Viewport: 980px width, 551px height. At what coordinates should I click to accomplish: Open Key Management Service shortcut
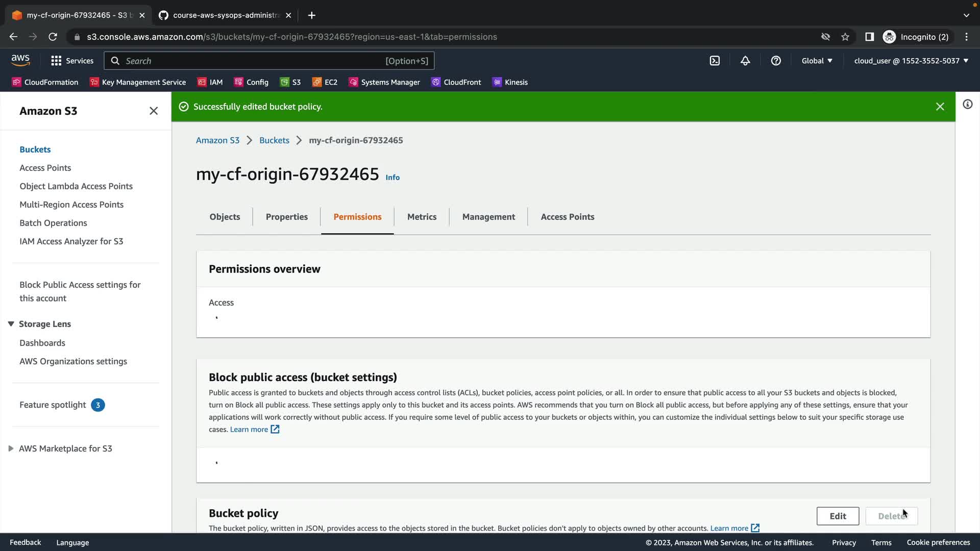[137, 82]
